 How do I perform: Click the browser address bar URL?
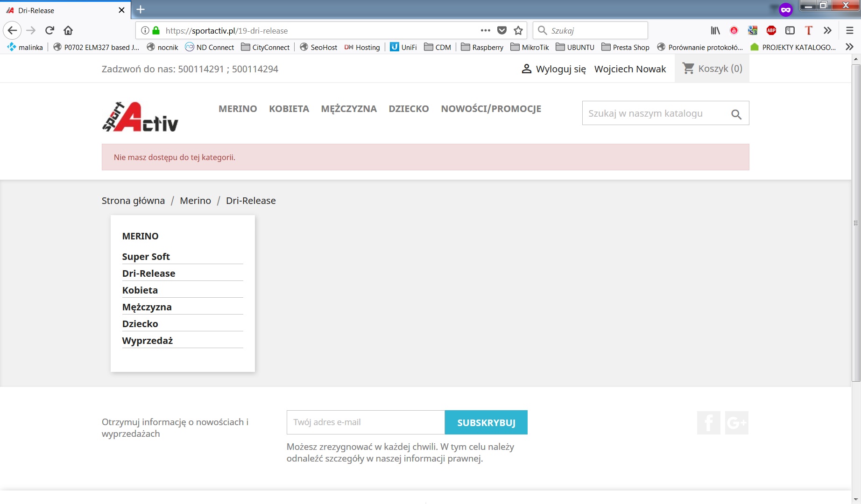tap(226, 31)
